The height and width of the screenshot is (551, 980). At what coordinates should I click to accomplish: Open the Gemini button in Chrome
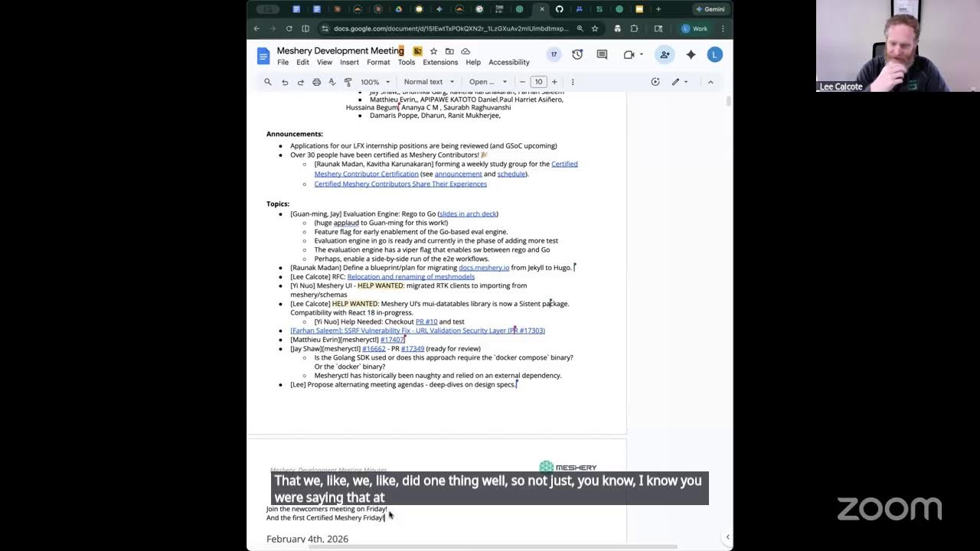tap(710, 9)
